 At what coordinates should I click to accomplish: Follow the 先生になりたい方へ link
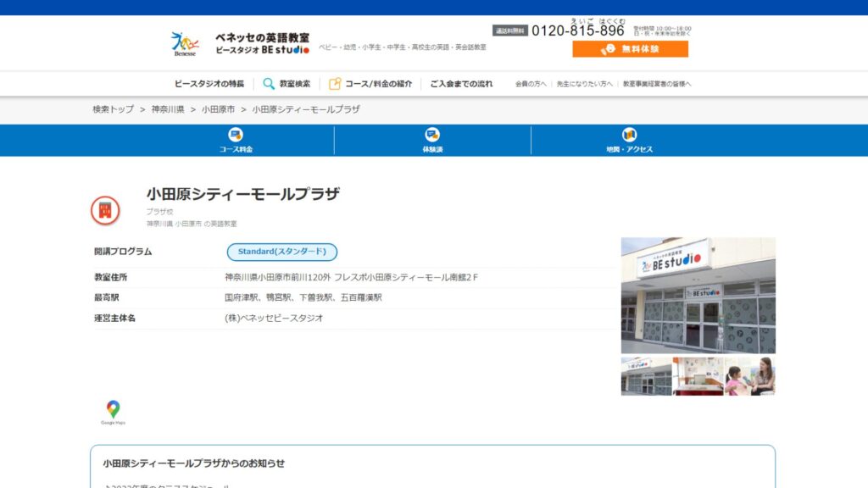[584, 84]
